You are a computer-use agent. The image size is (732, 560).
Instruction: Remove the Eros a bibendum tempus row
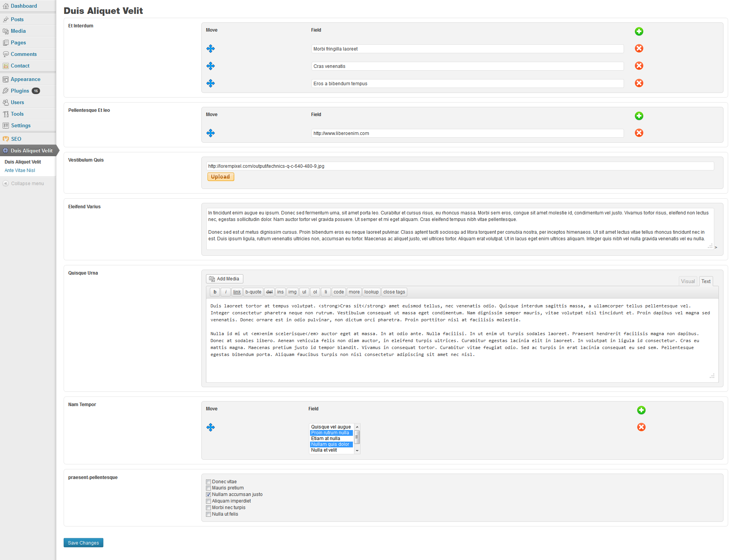pyautogui.click(x=639, y=83)
